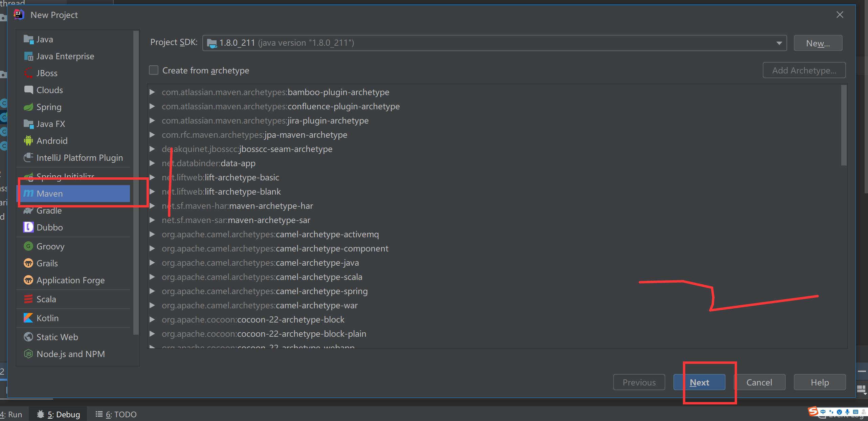The image size is (868, 421).
Task: Click the Sogou input method icon
Action: click(813, 411)
